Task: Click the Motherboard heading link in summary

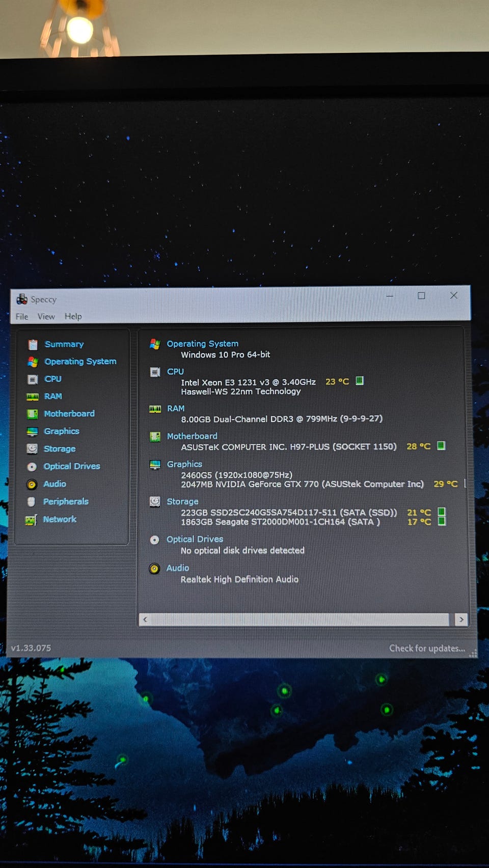Action: pyautogui.click(x=192, y=436)
